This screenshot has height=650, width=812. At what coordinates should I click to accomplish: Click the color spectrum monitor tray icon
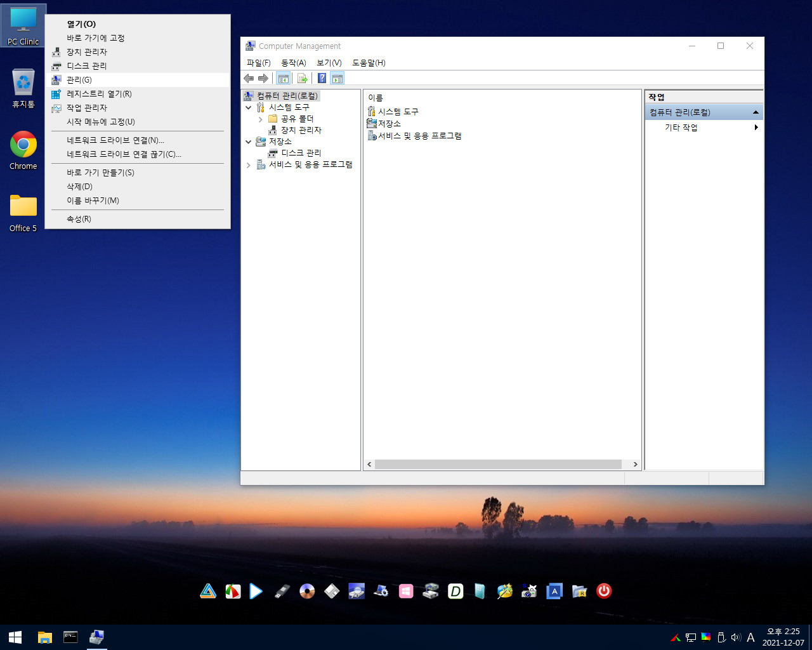(x=705, y=637)
